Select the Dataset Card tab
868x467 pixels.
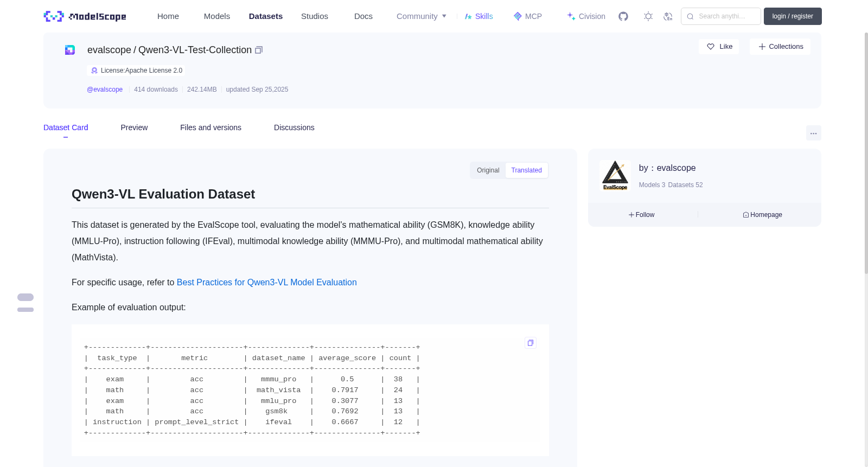tap(66, 127)
